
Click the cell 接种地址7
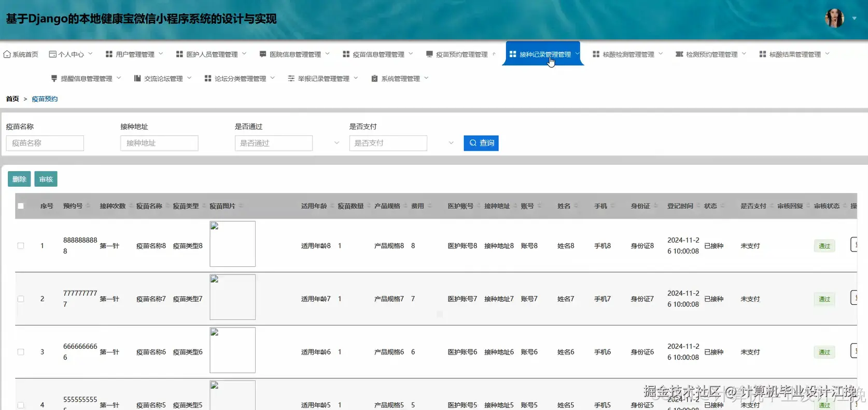[499, 299]
